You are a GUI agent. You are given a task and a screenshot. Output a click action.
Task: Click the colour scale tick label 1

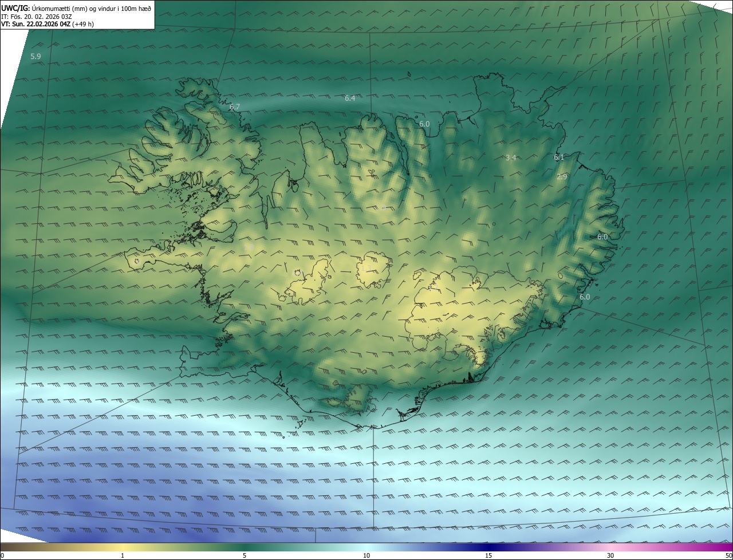click(x=123, y=555)
